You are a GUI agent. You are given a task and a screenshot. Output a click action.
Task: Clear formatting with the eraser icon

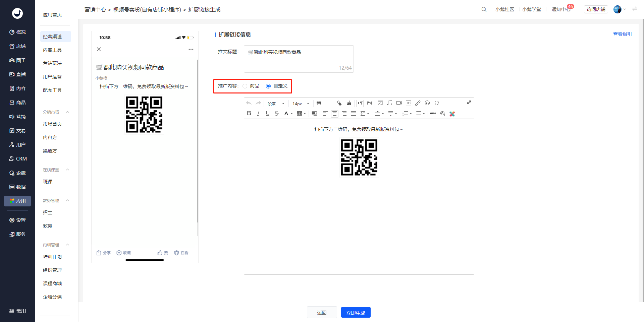(339, 103)
